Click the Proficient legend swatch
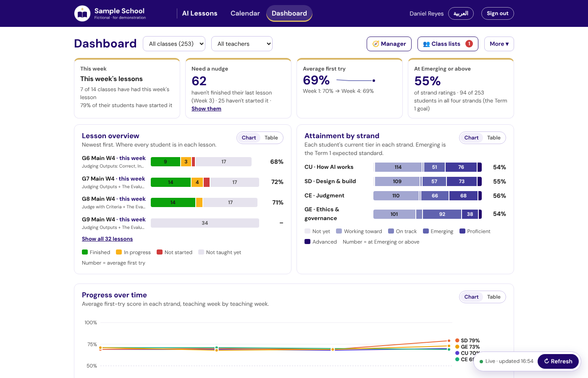588x378 pixels. (462, 231)
